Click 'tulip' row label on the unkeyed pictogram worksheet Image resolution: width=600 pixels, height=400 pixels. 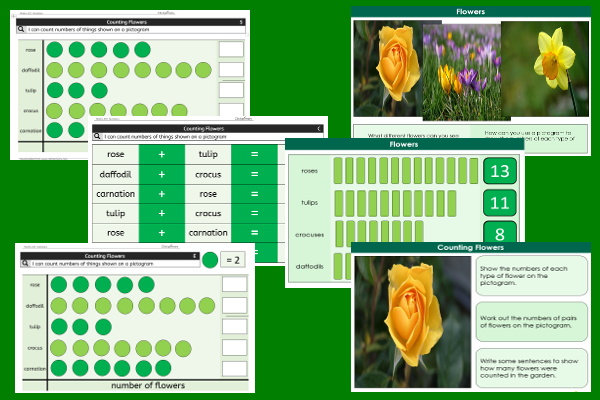(x=31, y=90)
